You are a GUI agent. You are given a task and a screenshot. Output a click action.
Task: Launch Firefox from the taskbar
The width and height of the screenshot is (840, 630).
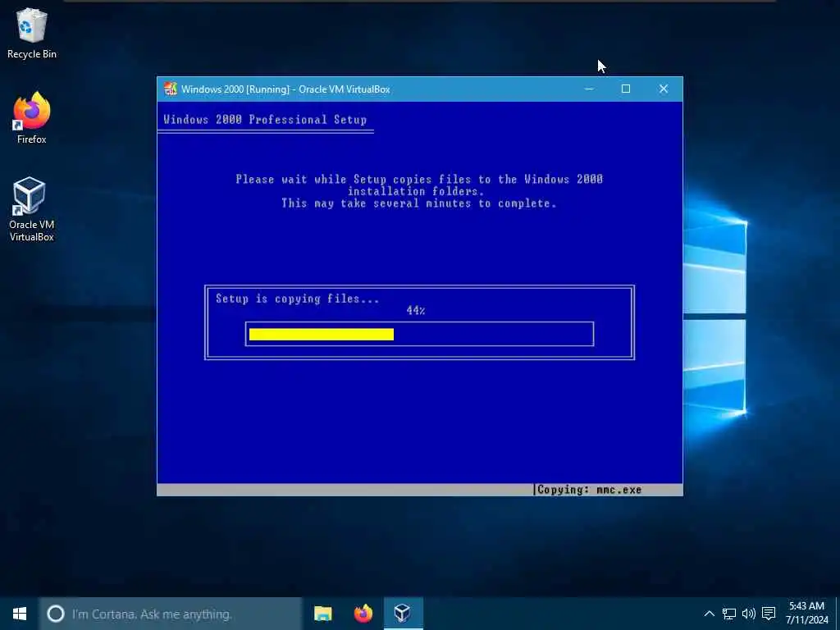tap(363, 614)
